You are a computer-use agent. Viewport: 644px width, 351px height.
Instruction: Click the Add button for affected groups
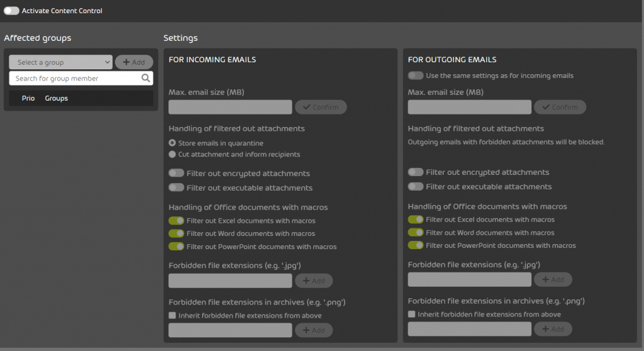(x=134, y=62)
